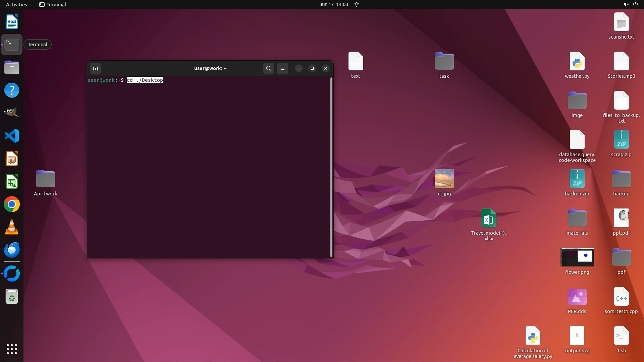Open VLC media player from dock

(x=12, y=227)
